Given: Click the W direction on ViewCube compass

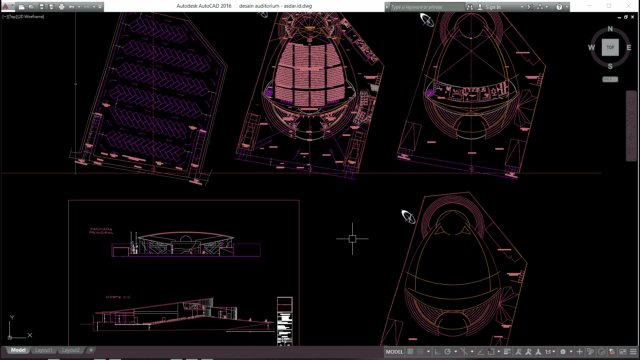Looking at the screenshot, I should point(591,48).
